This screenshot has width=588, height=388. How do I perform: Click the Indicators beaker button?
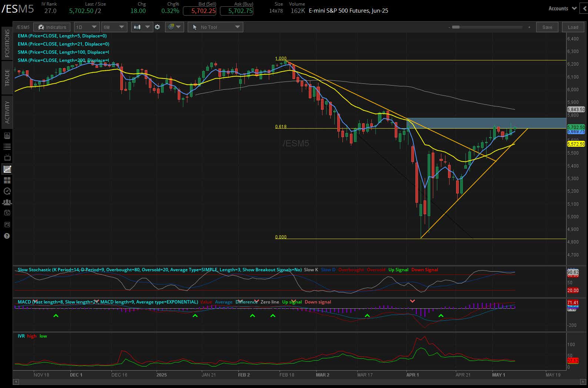coord(52,27)
